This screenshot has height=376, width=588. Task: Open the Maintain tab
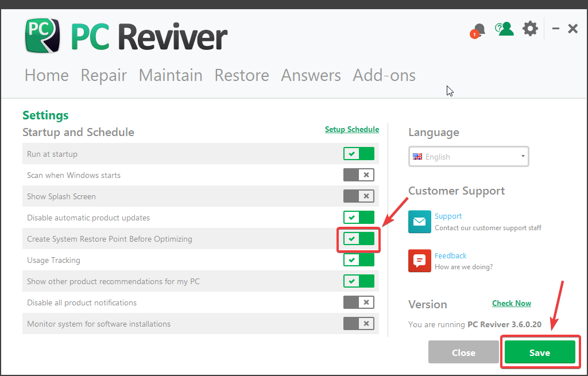(171, 75)
